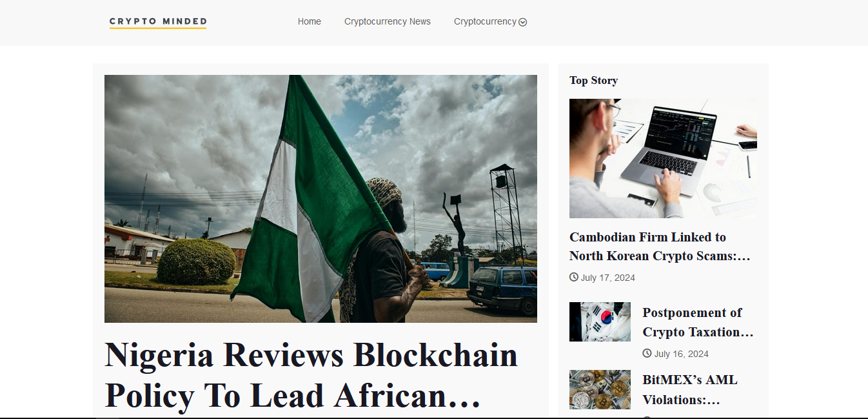
Task: Open the Postponement of Crypto Taxation article
Action: point(698,322)
